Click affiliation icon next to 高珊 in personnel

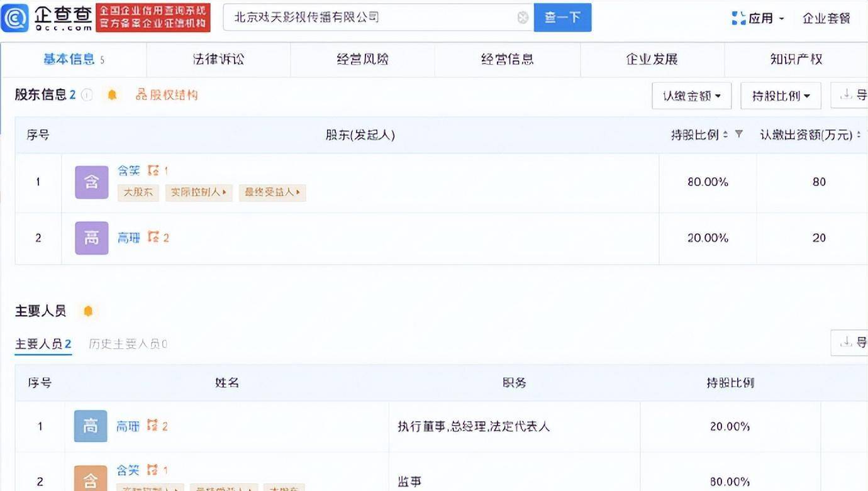pos(152,426)
